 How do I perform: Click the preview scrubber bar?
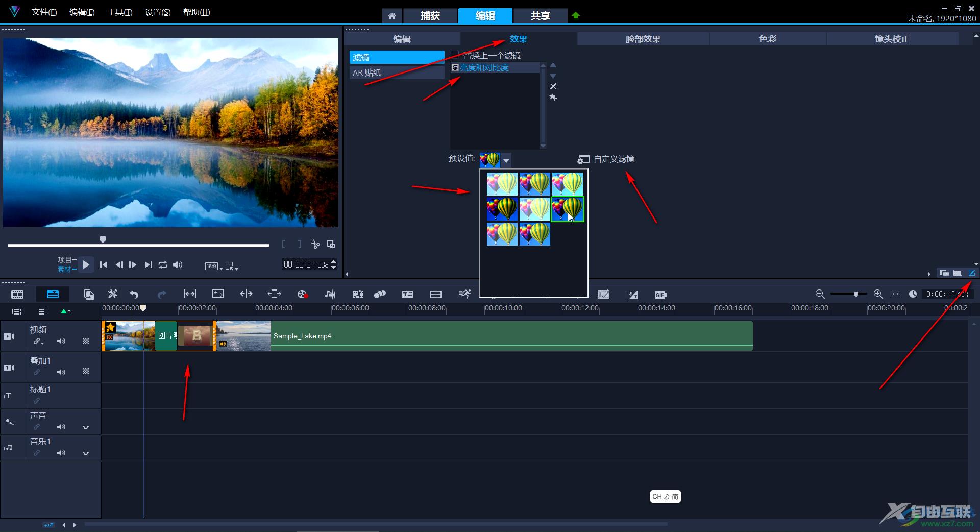point(138,245)
